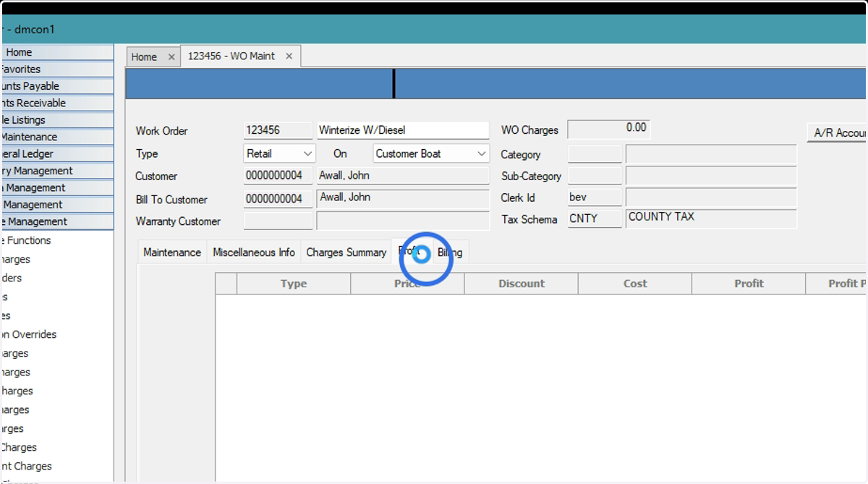Click the Clerk Id field showing bev
The image size is (868, 484).
tap(595, 198)
